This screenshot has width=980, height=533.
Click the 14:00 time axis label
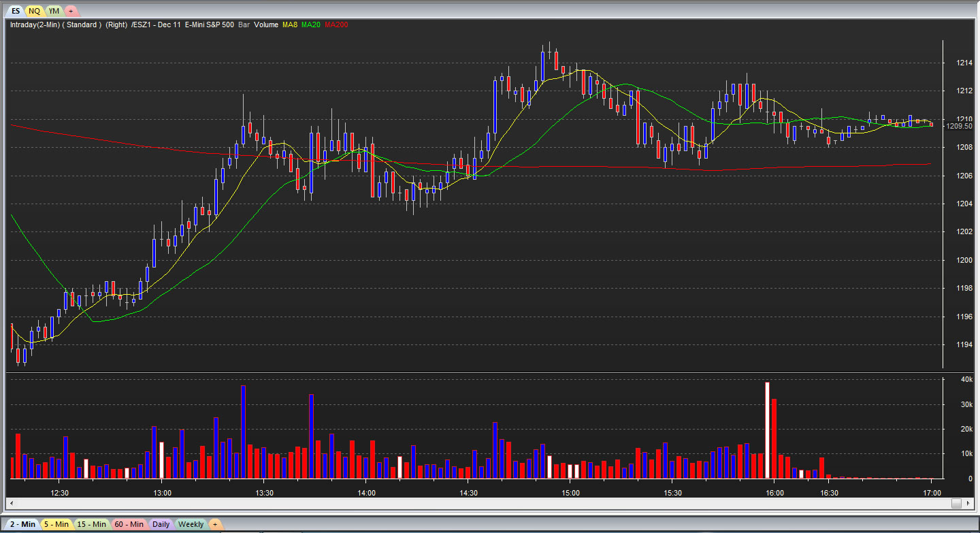366,493
